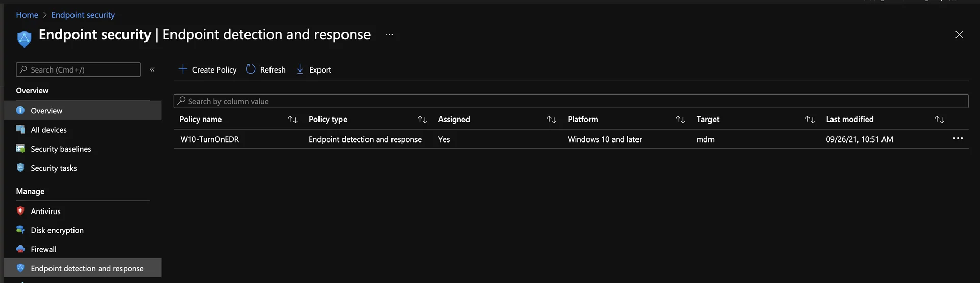Click the Refresh circular arrow icon
Viewport: 980px width, 283px height.
coord(251,69)
